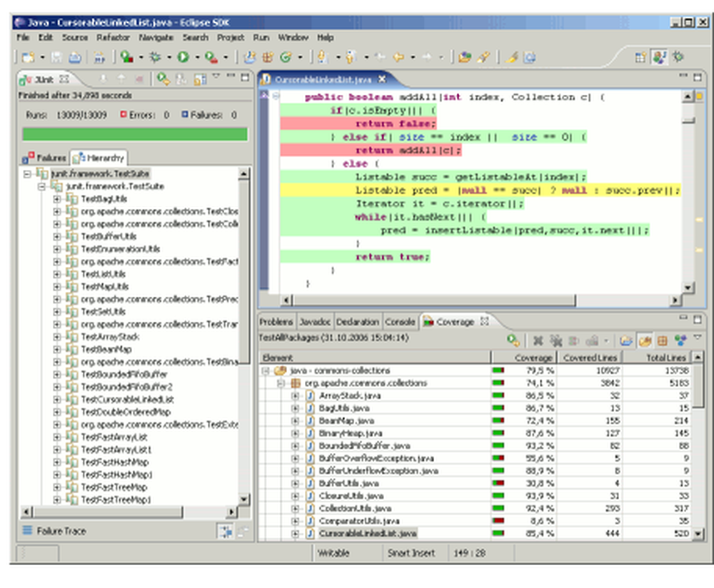Viewport: 714px width, 588px height.
Task: Select TestDoubleOrderedMap in JUnit tree
Action: tap(126, 412)
